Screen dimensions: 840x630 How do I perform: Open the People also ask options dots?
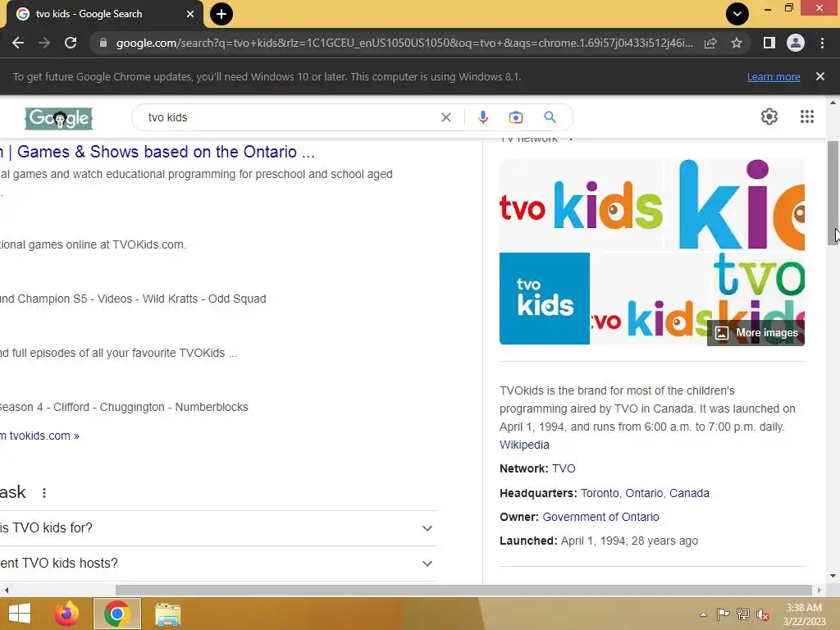44,493
